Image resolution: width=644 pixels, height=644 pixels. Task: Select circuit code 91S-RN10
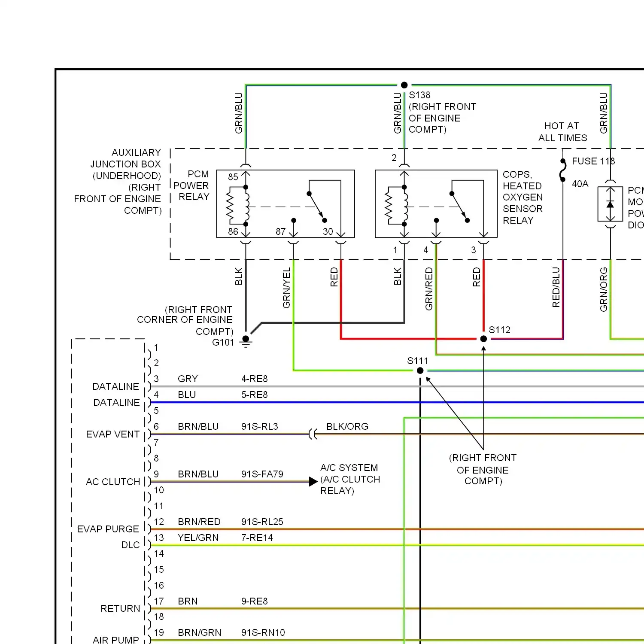263,632
